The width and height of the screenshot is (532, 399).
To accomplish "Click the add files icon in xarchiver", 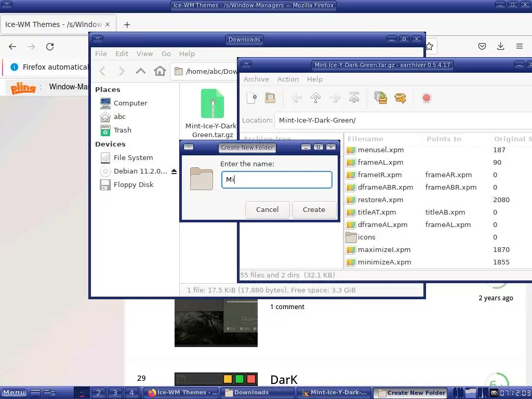I will [381, 98].
